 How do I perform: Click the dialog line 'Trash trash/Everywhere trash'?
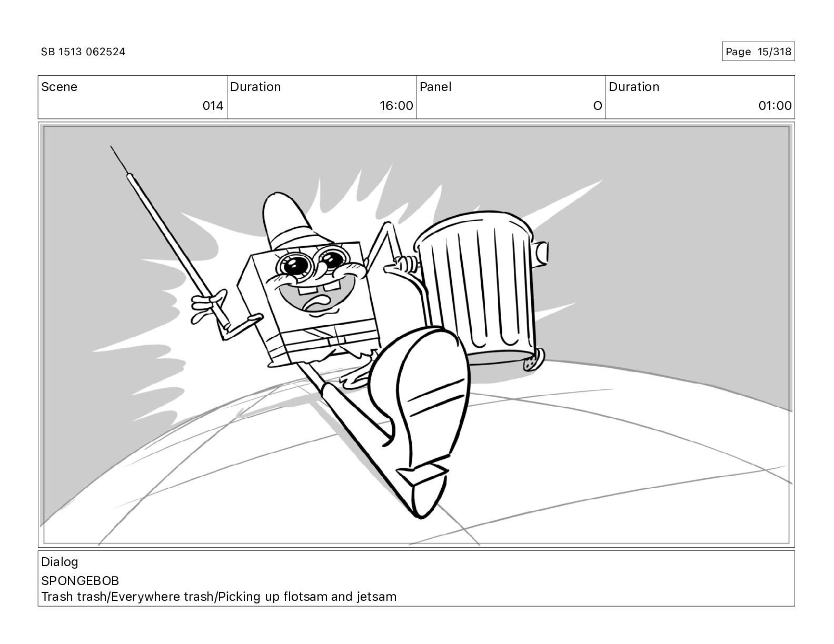[128, 597]
